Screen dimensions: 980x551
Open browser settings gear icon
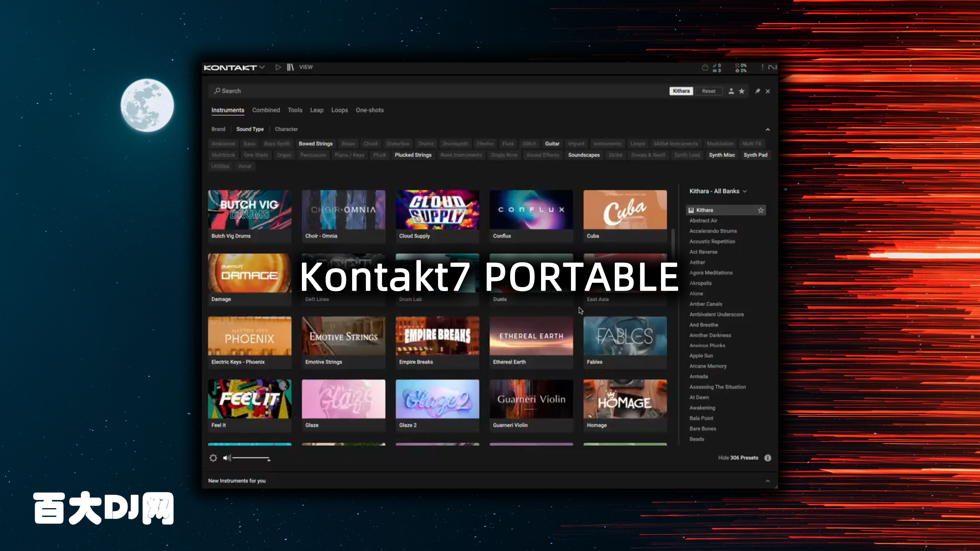[x=213, y=458]
